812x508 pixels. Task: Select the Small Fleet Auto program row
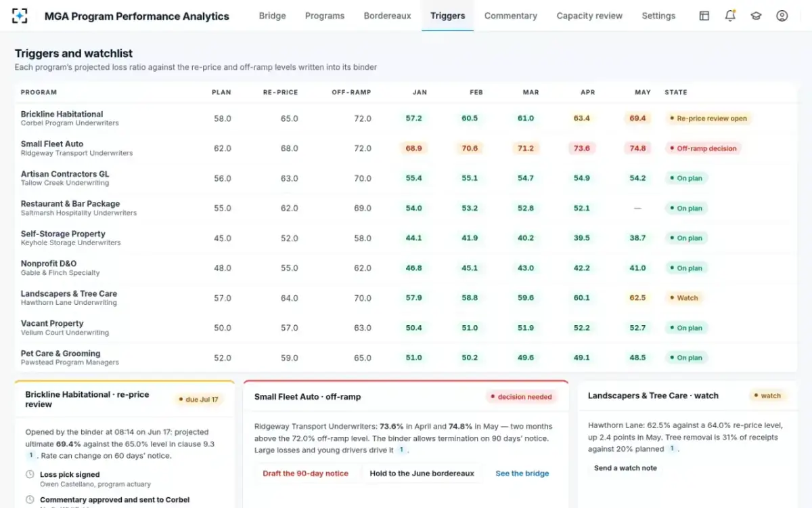[x=405, y=148]
